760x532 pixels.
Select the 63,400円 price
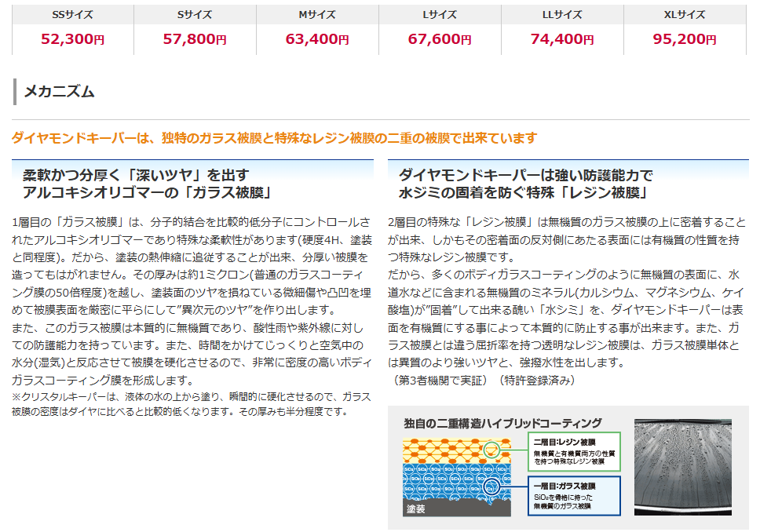317,39
